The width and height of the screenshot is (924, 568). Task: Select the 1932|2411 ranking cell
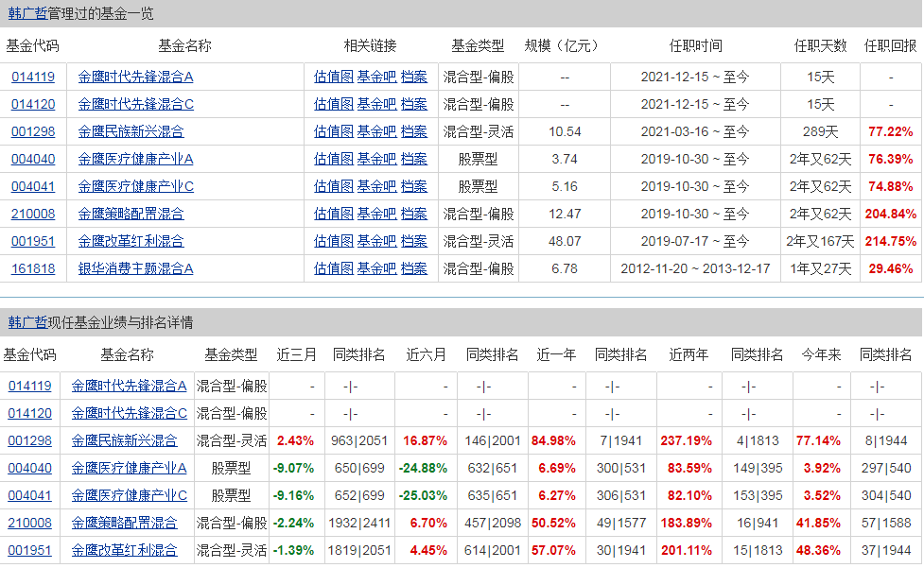click(x=358, y=523)
